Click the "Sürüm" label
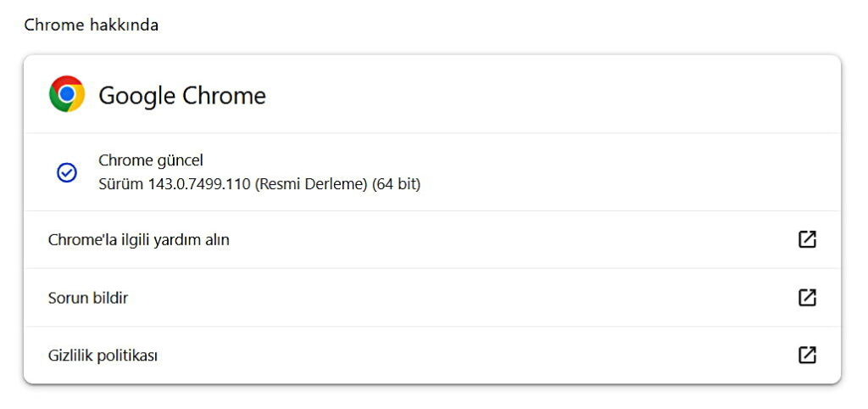The image size is (868, 409). tap(118, 183)
